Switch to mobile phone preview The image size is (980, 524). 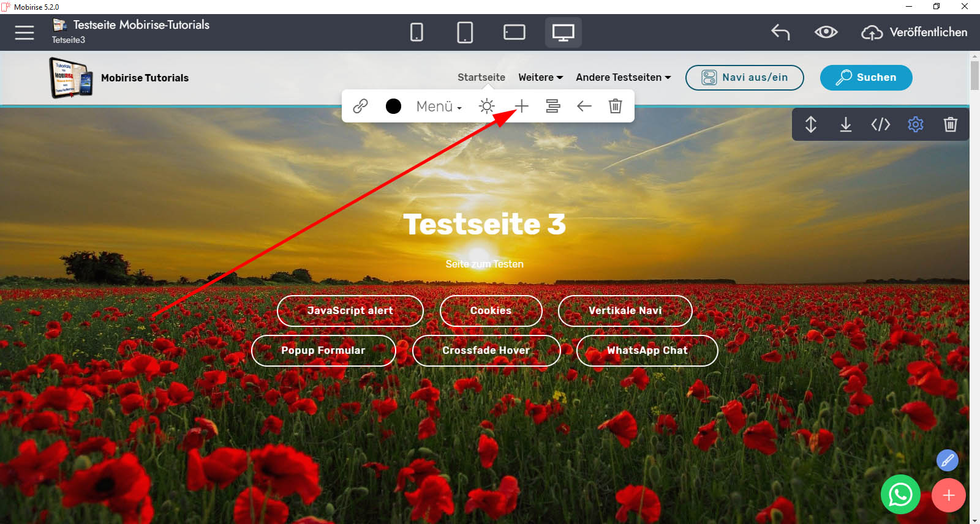tap(417, 32)
